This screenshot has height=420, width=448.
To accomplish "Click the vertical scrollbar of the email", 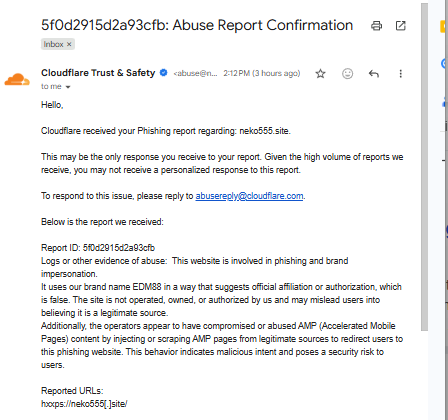I will pos(424,167).
